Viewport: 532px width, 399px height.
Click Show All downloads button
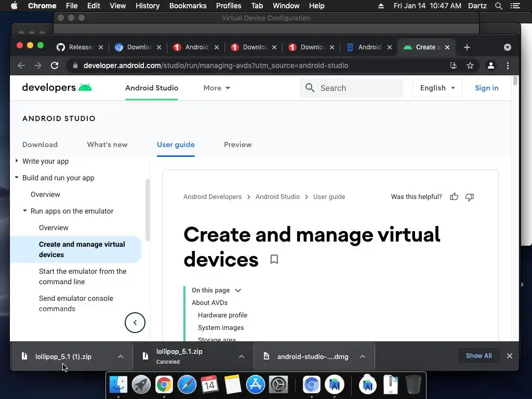[x=478, y=356]
